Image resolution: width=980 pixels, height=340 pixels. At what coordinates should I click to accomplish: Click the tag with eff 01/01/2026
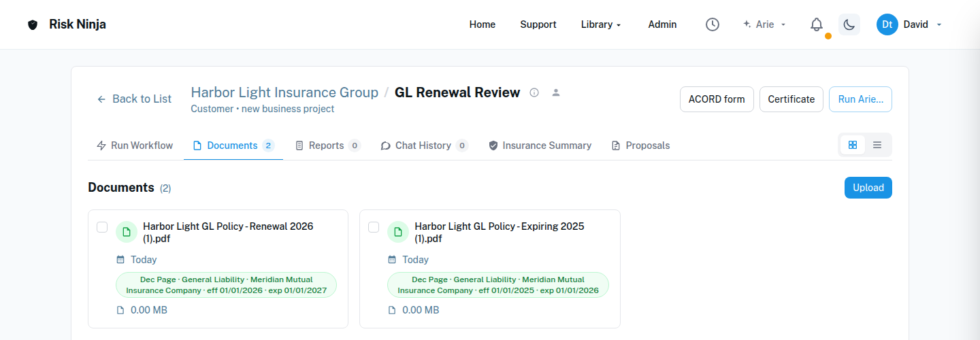pyautogui.click(x=227, y=285)
